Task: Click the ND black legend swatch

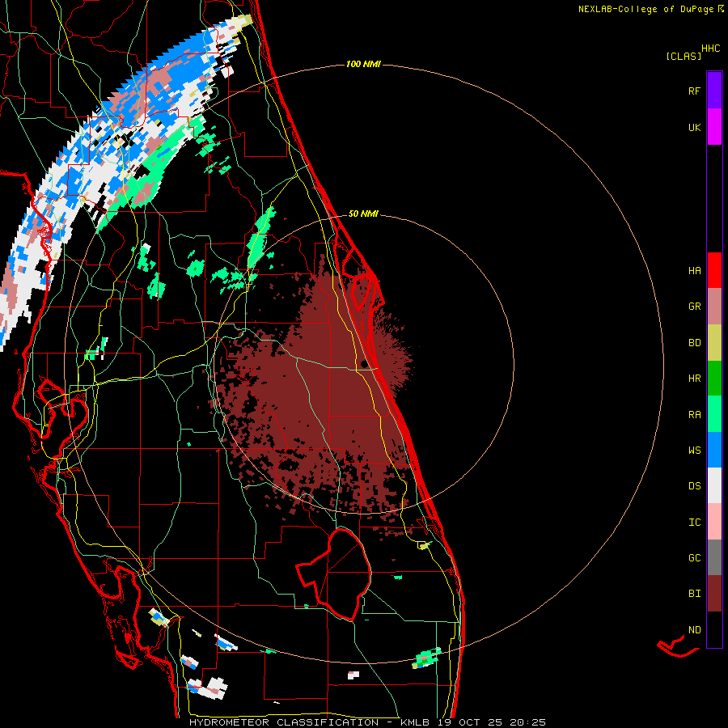Action: pos(714,629)
